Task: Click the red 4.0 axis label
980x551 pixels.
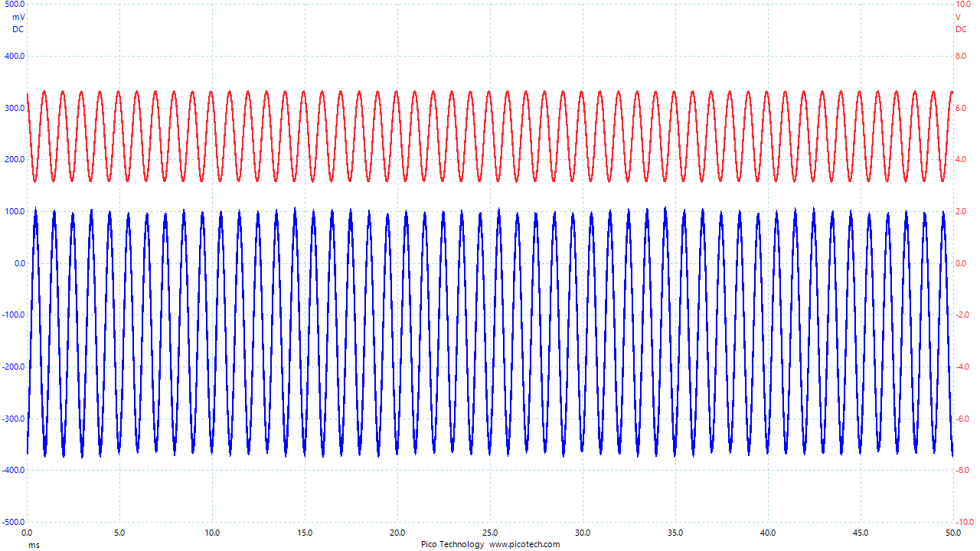Action: click(x=961, y=159)
